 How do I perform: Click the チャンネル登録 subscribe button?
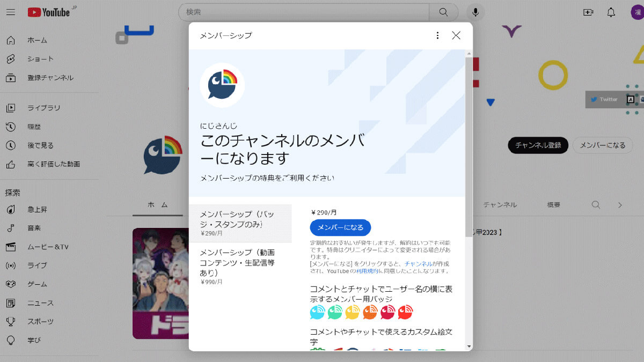(x=538, y=145)
